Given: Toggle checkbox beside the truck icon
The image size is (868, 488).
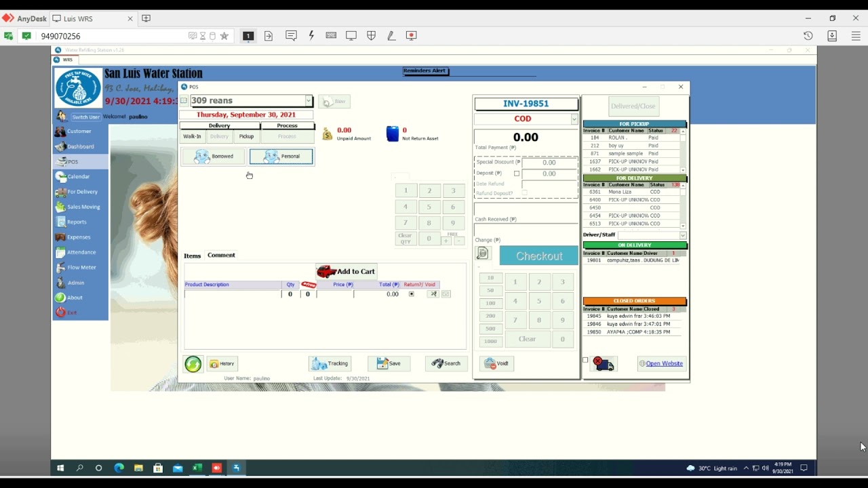Looking at the screenshot, I should click(585, 360).
